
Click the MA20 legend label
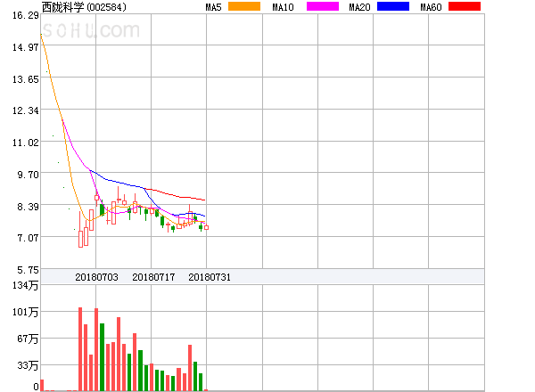(359, 7)
